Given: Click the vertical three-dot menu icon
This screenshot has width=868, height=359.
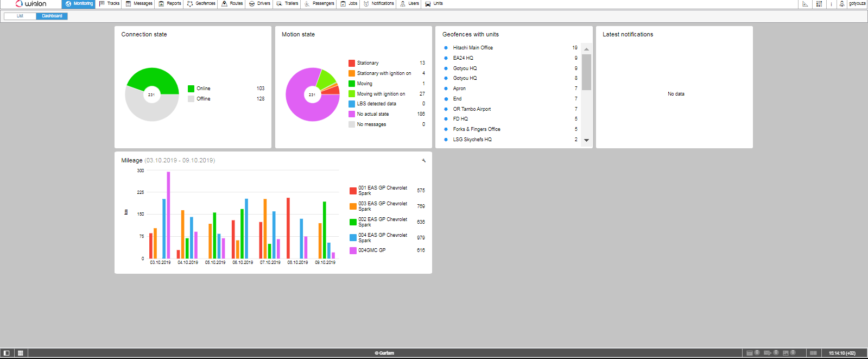Looking at the screenshot, I should (831, 4).
